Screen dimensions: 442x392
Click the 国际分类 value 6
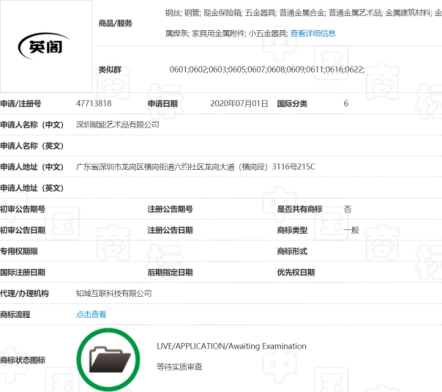[x=346, y=104]
